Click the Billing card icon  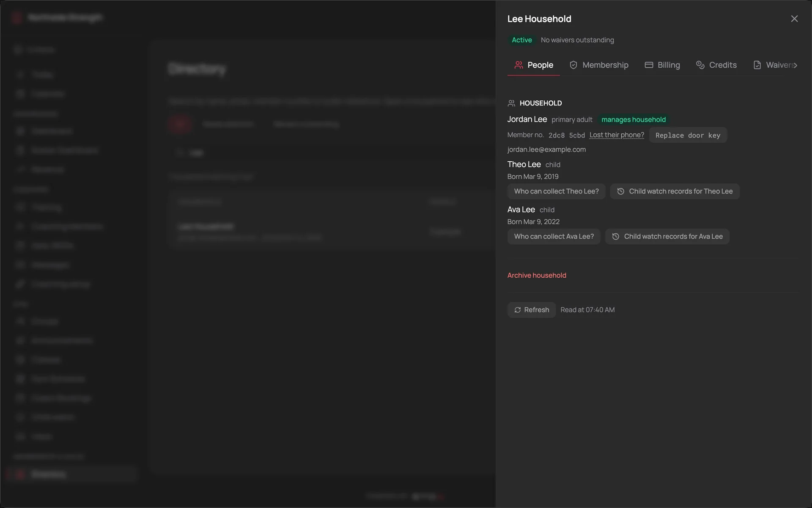(x=649, y=65)
